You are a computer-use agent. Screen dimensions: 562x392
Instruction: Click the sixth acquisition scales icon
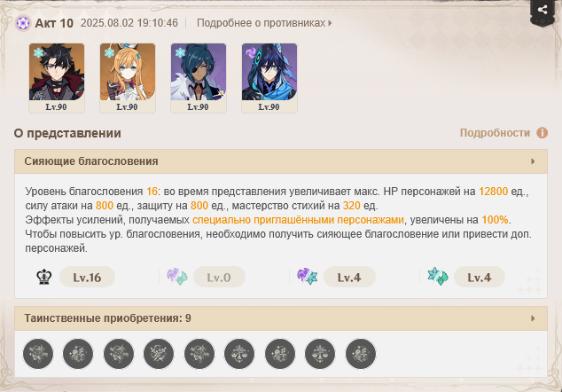[239, 354]
